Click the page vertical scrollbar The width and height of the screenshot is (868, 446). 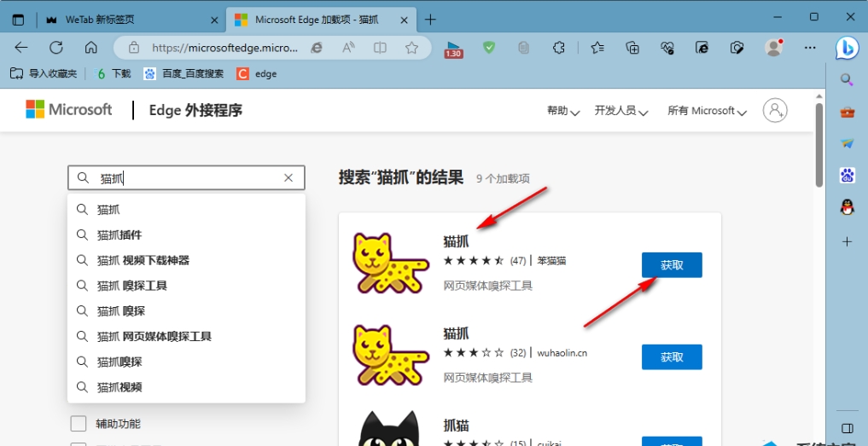coord(819,145)
